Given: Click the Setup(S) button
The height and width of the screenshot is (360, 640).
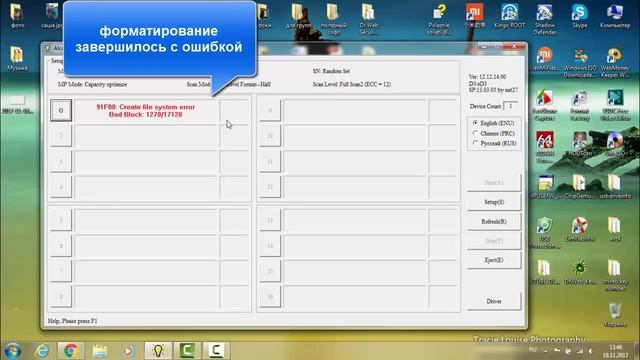Looking at the screenshot, I should coord(494,202).
